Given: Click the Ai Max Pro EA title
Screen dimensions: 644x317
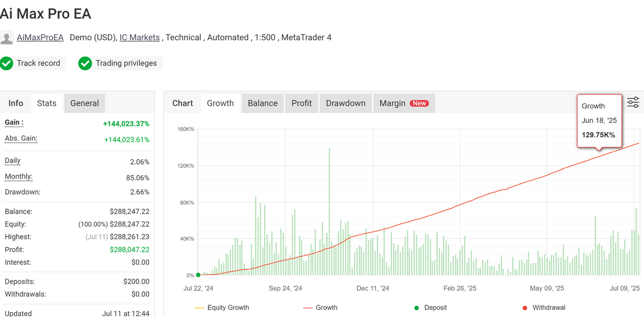Looking at the screenshot, I should pos(46,13).
